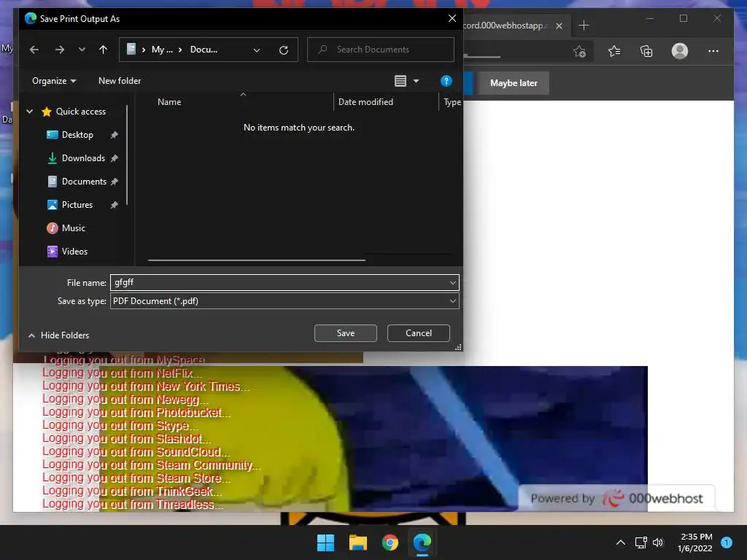Viewport: 747px width, 560px height.
Task: Select Quick access in sidebar
Action: coord(74,112)
